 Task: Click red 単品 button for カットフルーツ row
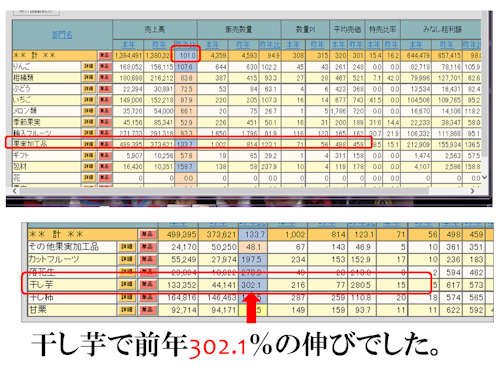pyautogui.click(x=148, y=259)
